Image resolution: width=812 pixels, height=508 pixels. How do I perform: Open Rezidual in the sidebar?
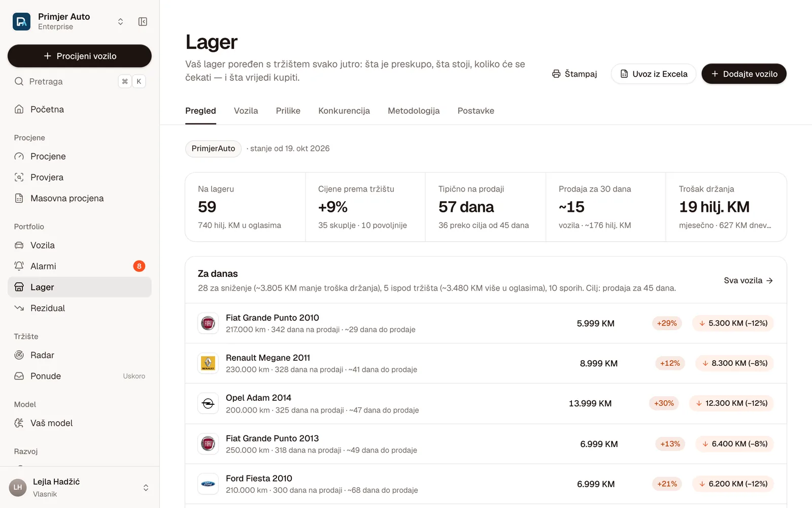click(80, 308)
